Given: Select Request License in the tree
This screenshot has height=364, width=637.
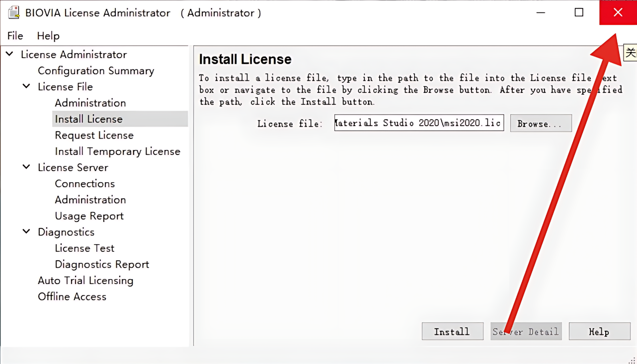Looking at the screenshot, I should 94,135.
